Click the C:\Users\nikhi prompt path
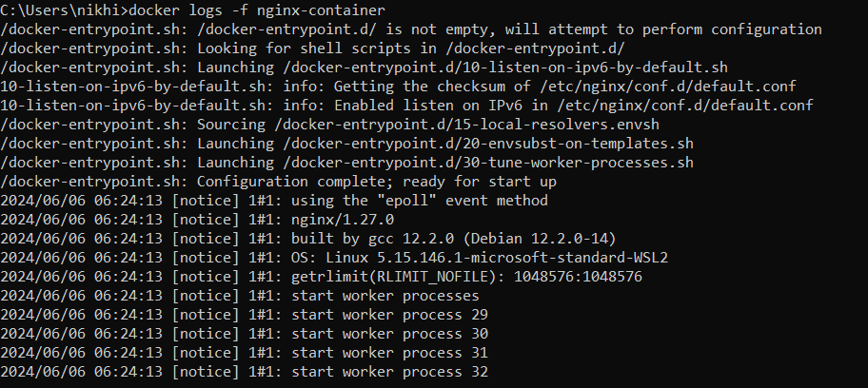 coord(62,10)
